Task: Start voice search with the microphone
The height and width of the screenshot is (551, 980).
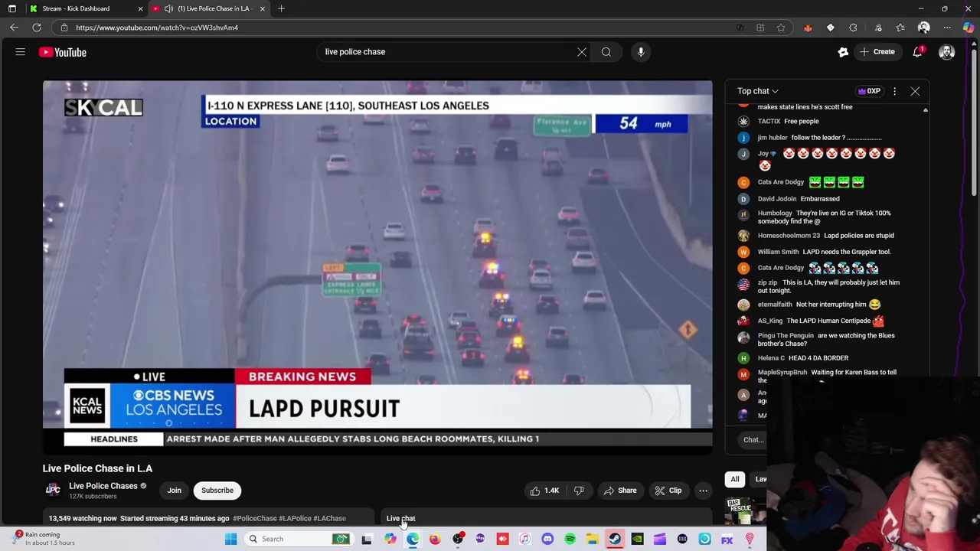Action: click(x=641, y=52)
